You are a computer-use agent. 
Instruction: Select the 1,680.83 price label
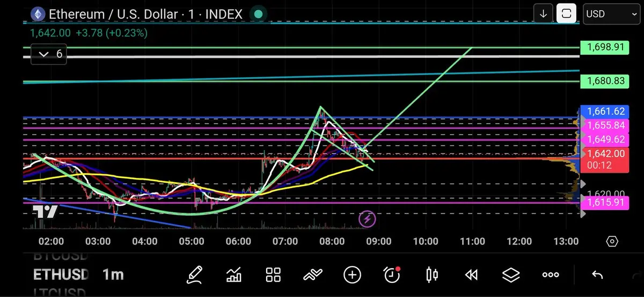pos(604,81)
